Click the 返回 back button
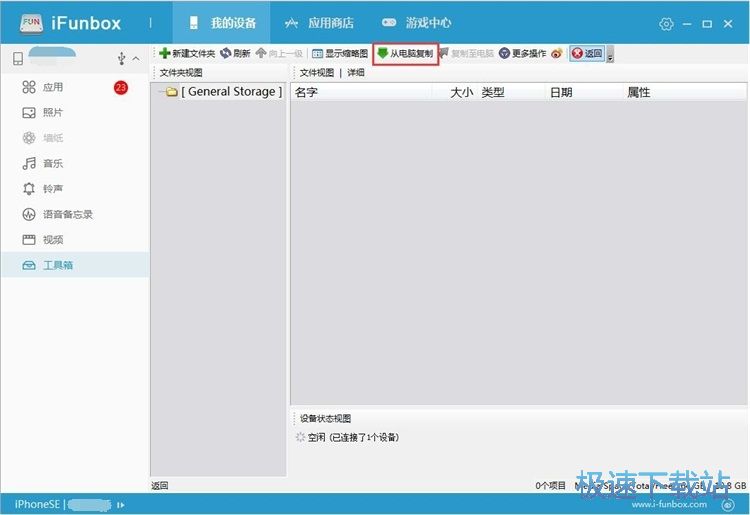 [x=587, y=53]
